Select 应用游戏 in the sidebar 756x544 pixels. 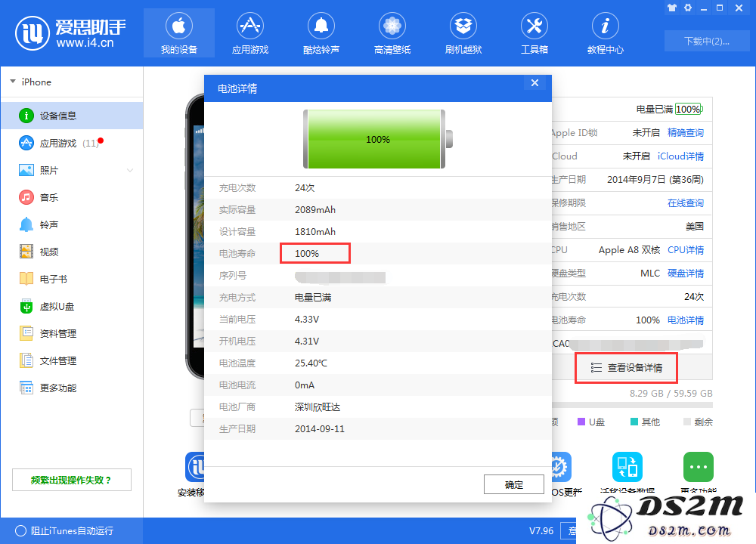pyautogui.click(x=72, y=143)
